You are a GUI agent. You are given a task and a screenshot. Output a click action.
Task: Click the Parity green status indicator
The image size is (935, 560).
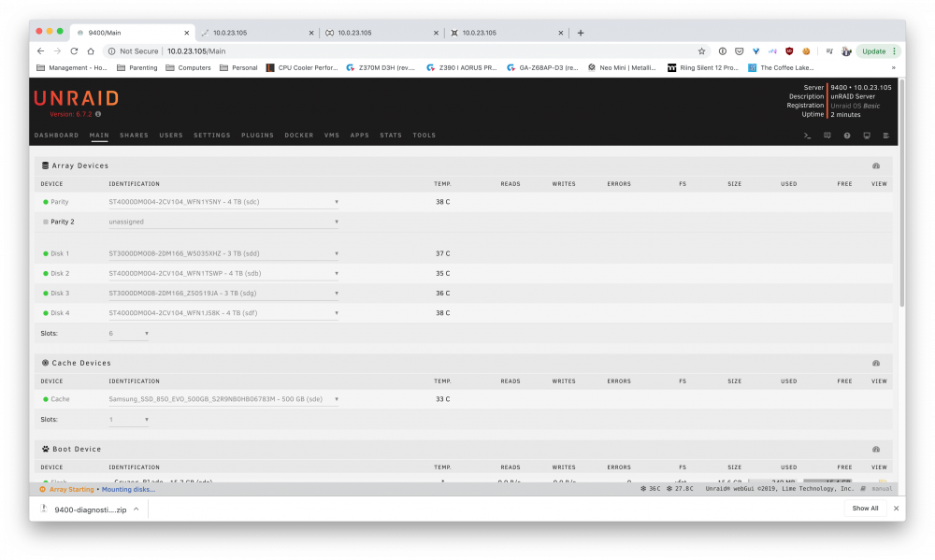point(45,202)
